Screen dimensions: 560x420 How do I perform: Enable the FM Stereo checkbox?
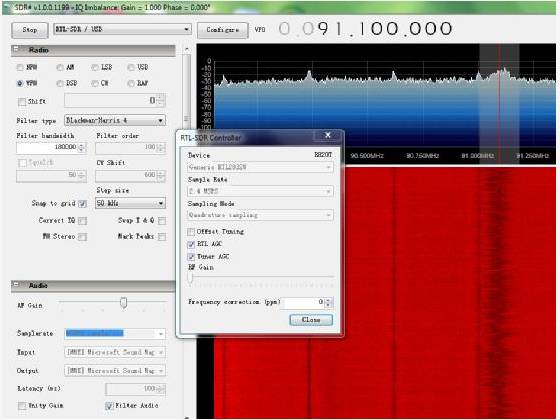tap(82, 237)
